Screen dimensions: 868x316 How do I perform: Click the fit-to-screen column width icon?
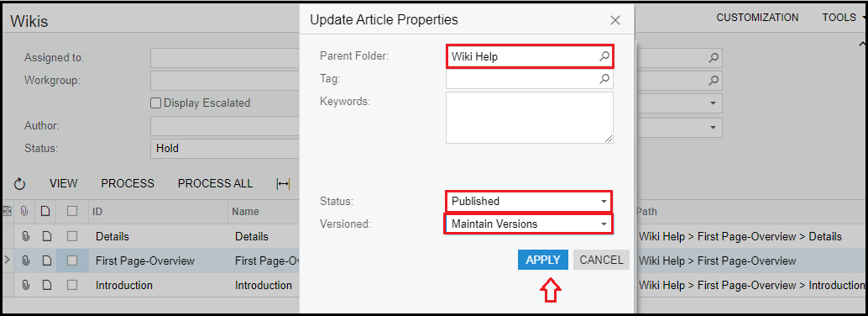[x=283, y=184]
